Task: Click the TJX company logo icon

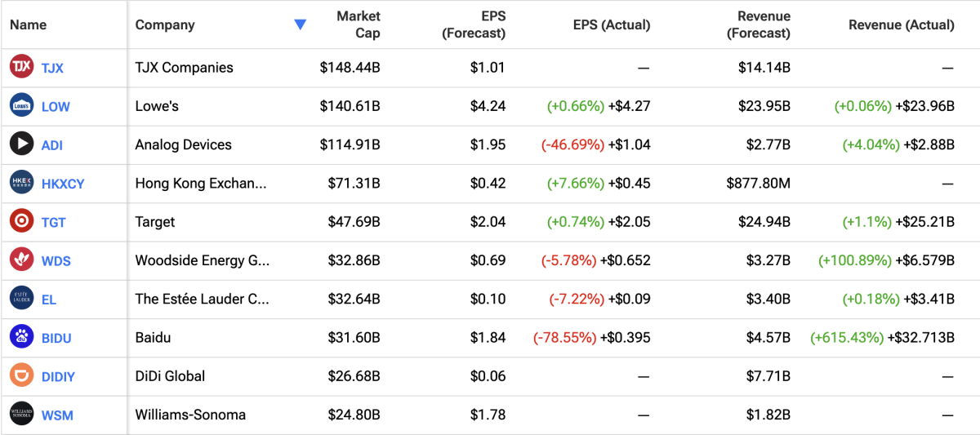Action: 21,68
